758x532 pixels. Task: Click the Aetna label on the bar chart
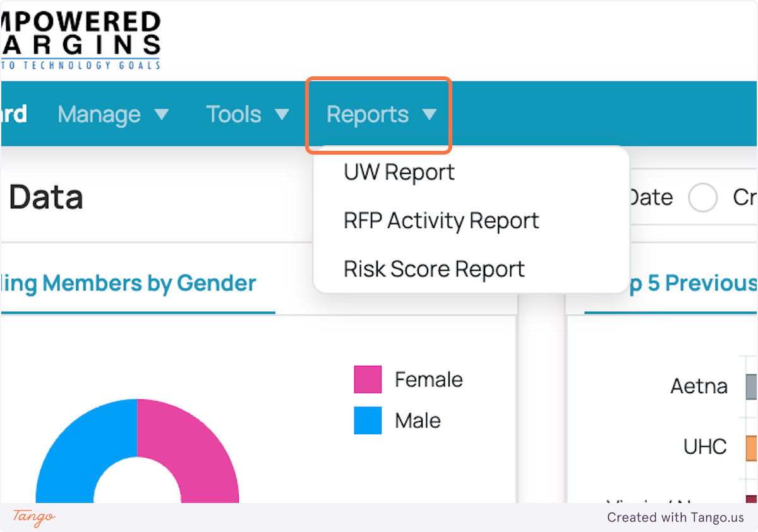(x=699, y=386)
